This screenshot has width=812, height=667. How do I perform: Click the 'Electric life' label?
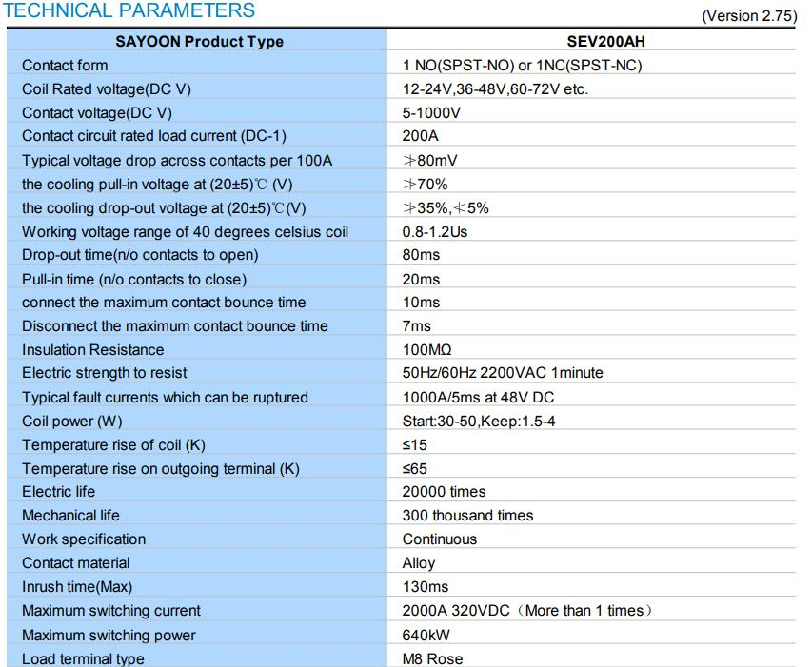pyautogui.click(x=58, y=492)
